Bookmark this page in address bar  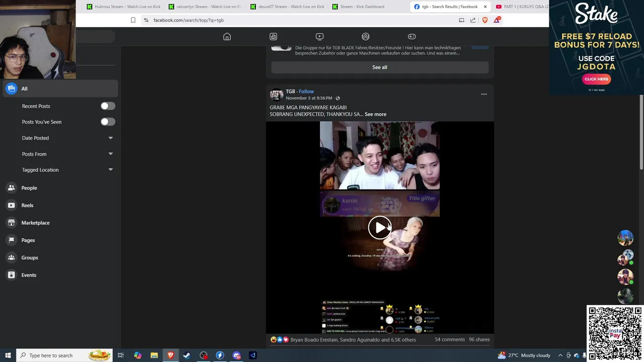[x=133, y=20]
